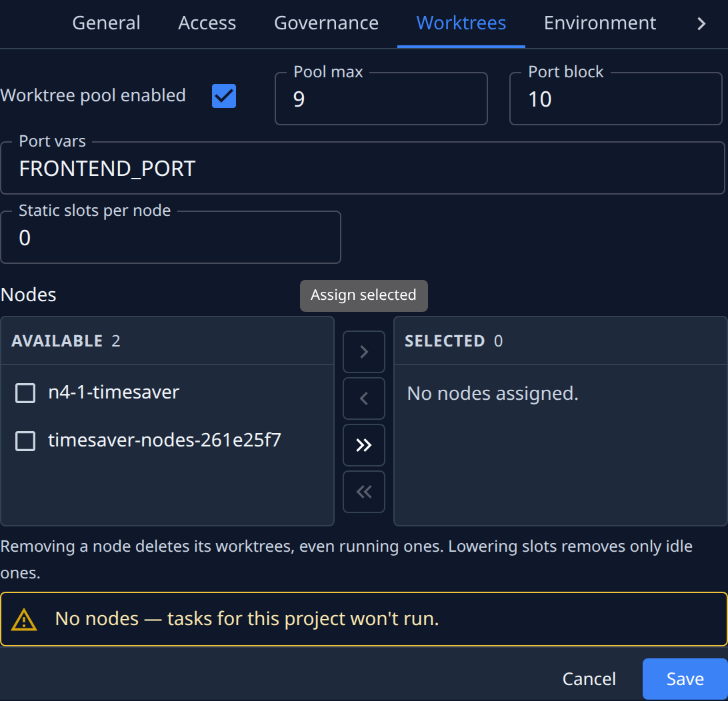Image resolution: width=728 pixels, height=701 pixels.
Task: Open the Access tab
Action: [x=207, y=23]
